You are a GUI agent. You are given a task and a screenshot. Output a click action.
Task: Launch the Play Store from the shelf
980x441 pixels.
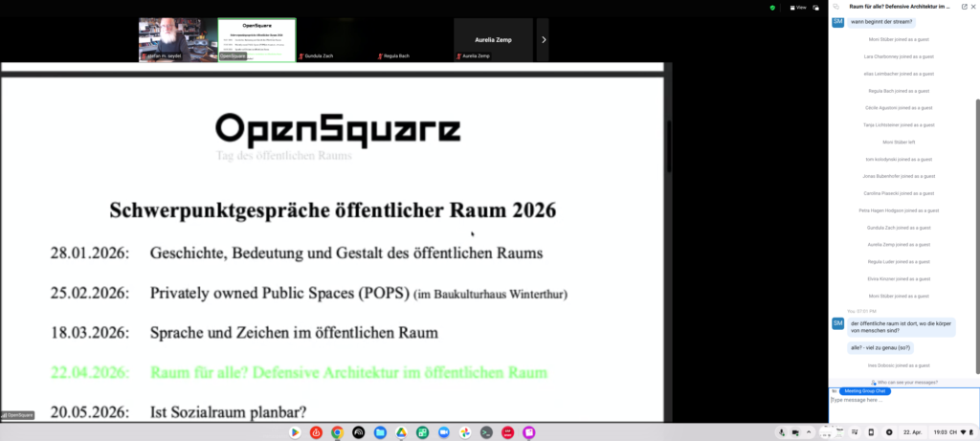[294, 432]
